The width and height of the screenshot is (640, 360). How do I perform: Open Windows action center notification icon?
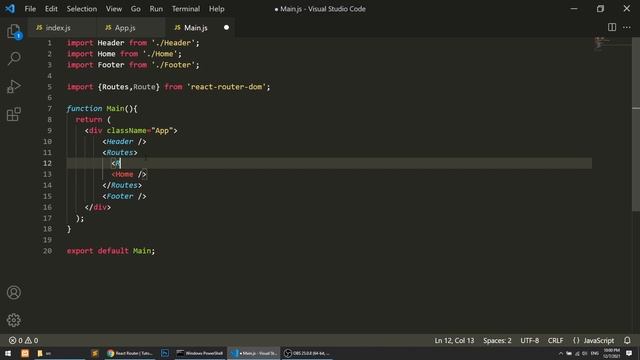coord(629,353)
